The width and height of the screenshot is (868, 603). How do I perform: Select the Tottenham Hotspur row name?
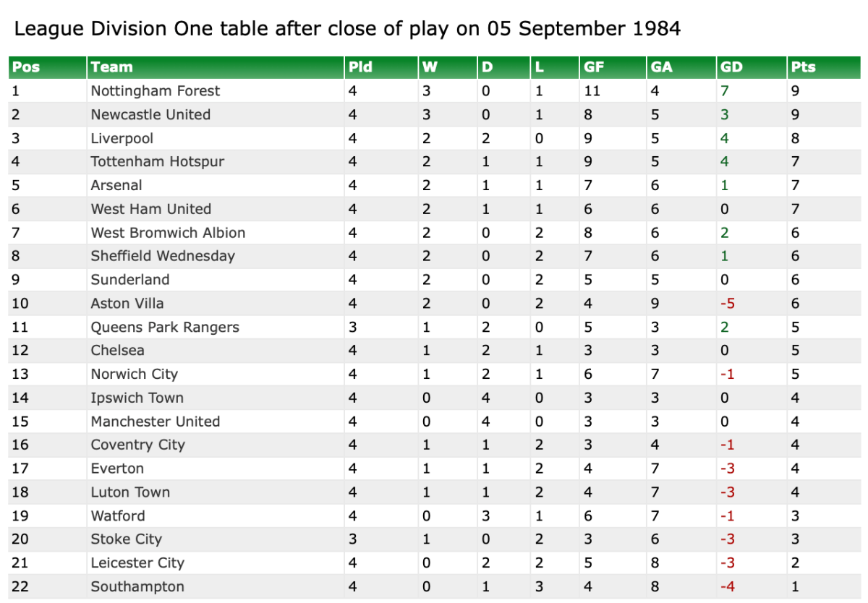pyautogui.click(x=157, y=162)
